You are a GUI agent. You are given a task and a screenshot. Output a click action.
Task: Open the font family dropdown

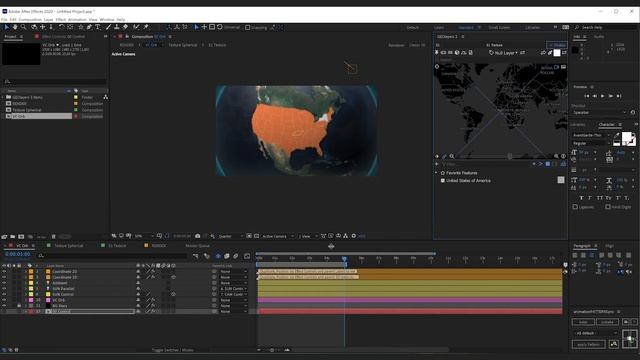tap(591, 135)
